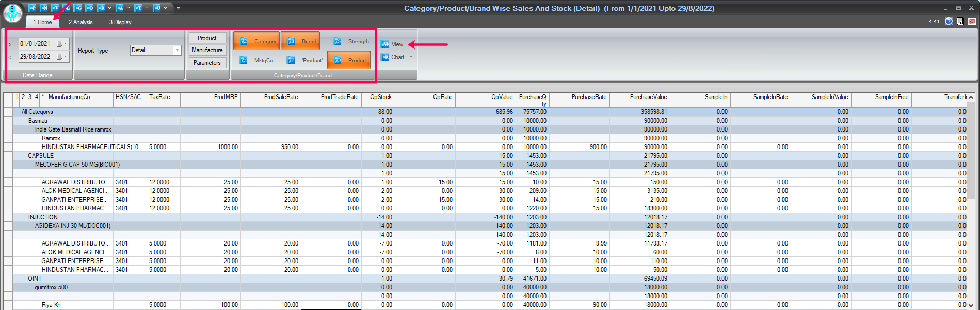Click the ProdMRP column header

[x=211, y=100]
